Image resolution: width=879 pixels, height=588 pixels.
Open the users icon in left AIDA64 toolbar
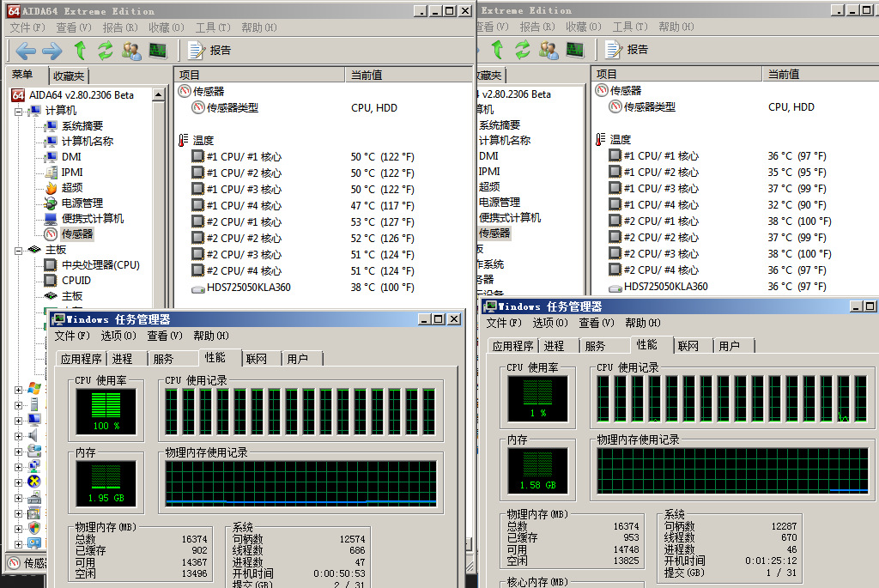131,51
